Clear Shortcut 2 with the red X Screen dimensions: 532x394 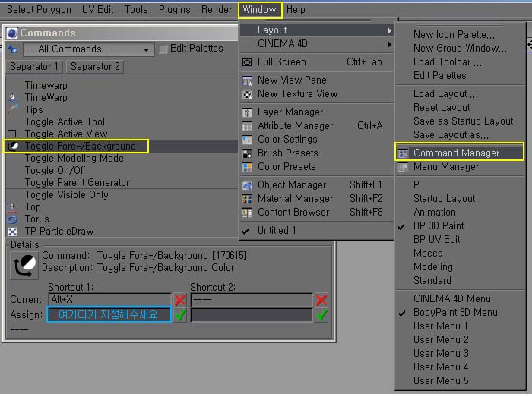[321, 300]
